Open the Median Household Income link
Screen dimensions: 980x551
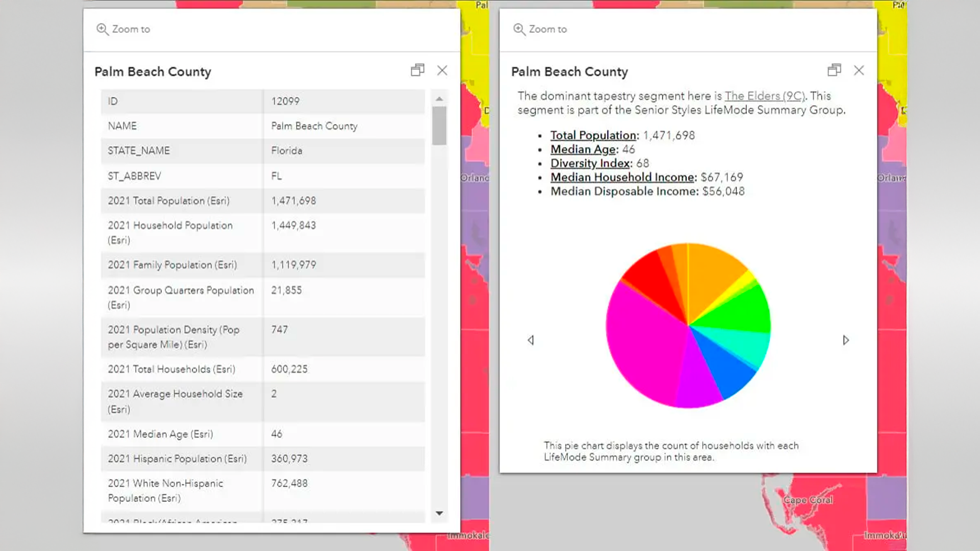pos(622,178)
